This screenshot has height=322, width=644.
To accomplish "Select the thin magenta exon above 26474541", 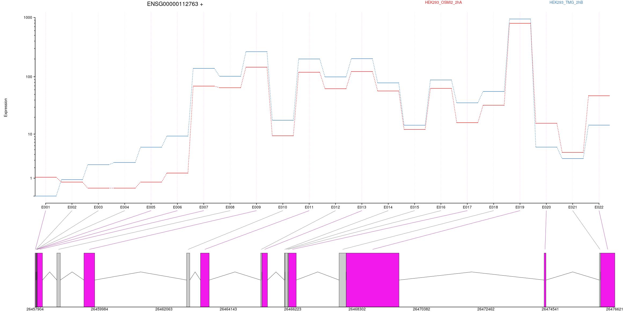I will coord(545,280).
